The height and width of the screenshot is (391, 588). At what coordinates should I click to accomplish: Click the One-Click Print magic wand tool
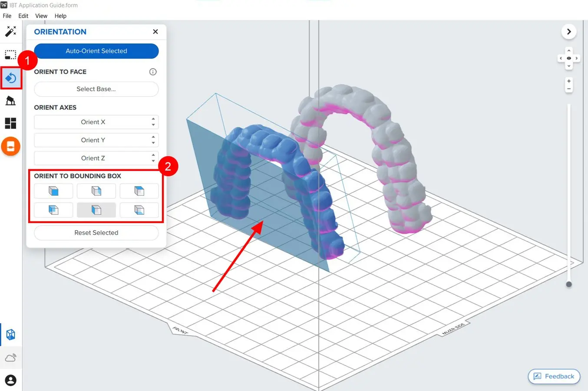(10, 31)
